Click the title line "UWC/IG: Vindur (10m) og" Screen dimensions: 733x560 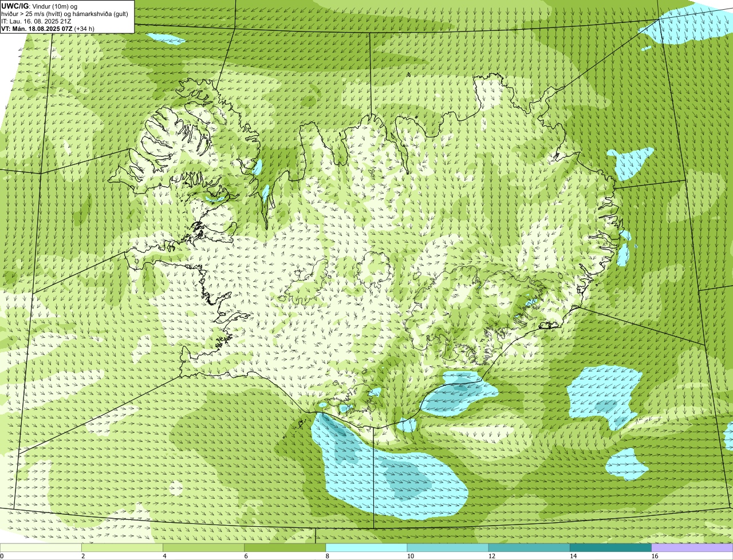(x=39, y=6)
